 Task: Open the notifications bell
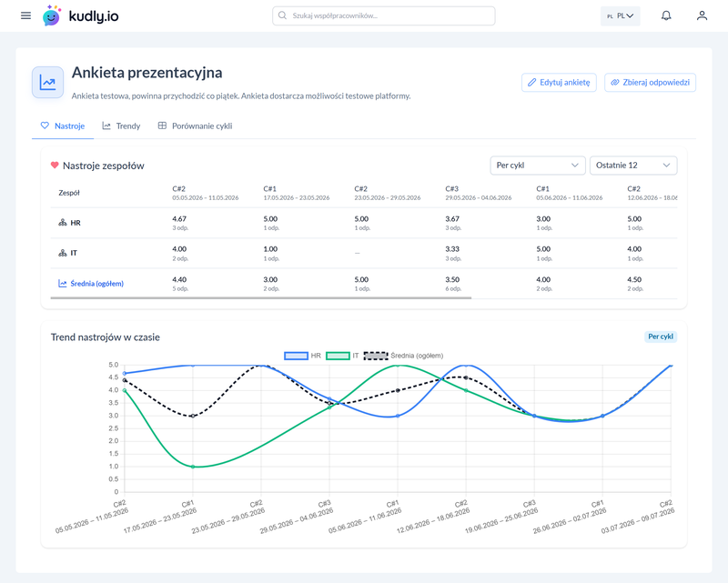666,15
